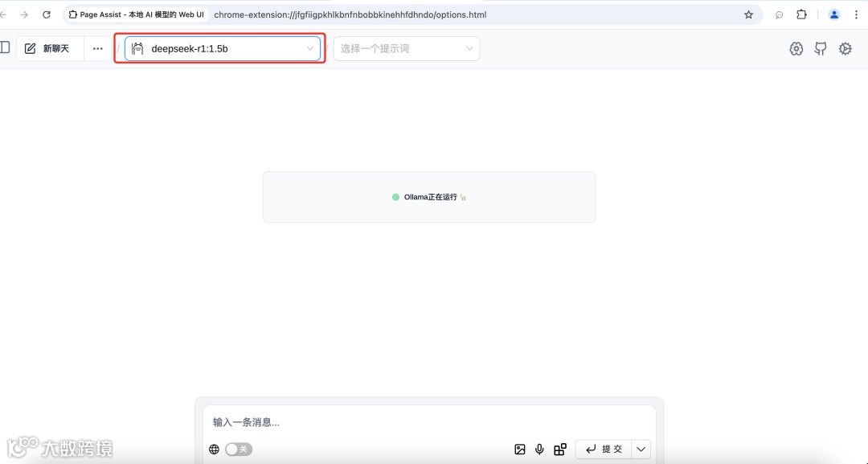The width and height of the screenshot is (868, 464).
Task: Click the browser address bar URL
Action: [350, 15]
